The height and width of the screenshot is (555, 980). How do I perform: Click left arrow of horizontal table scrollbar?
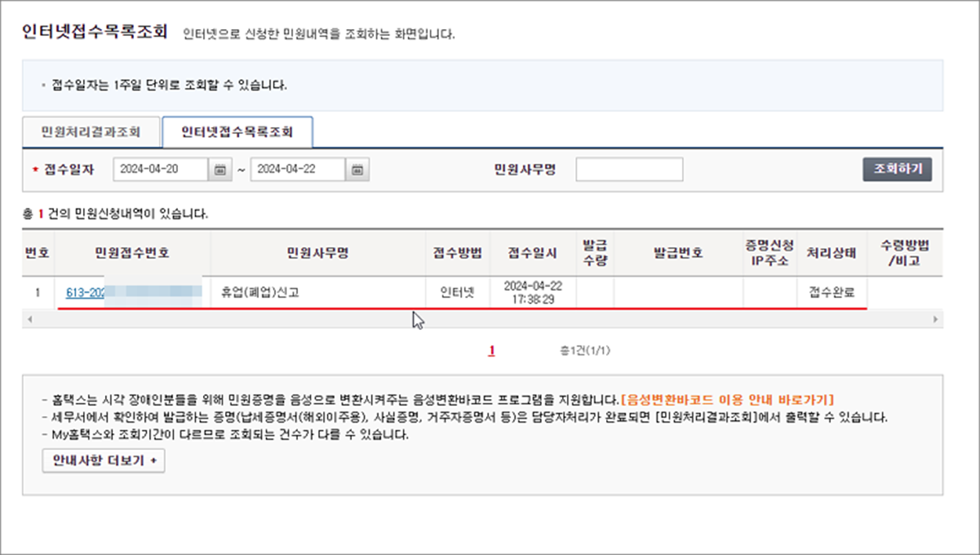30,320
